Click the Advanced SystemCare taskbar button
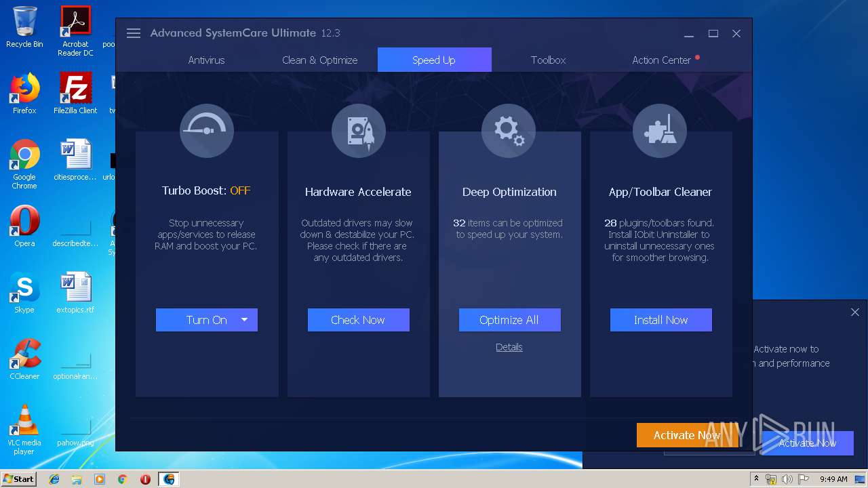Viewport: 868px width, 488px height. 168,479
